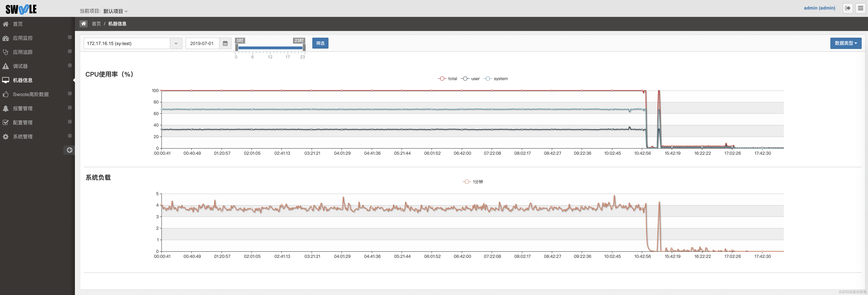Viewport: 868px width, 295px height.
Task: Click the 10:42:56 label on CPU chart axis
Action: [643, 153]
